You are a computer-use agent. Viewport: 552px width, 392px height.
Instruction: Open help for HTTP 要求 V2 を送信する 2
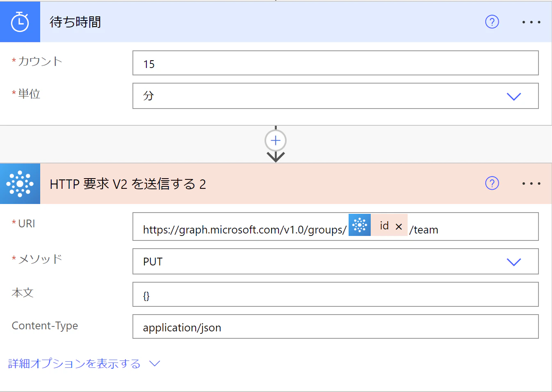tap(492, 183)
